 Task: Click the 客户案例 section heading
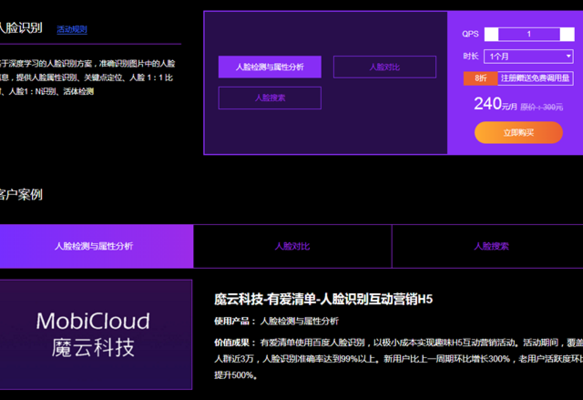pos(21,194)
